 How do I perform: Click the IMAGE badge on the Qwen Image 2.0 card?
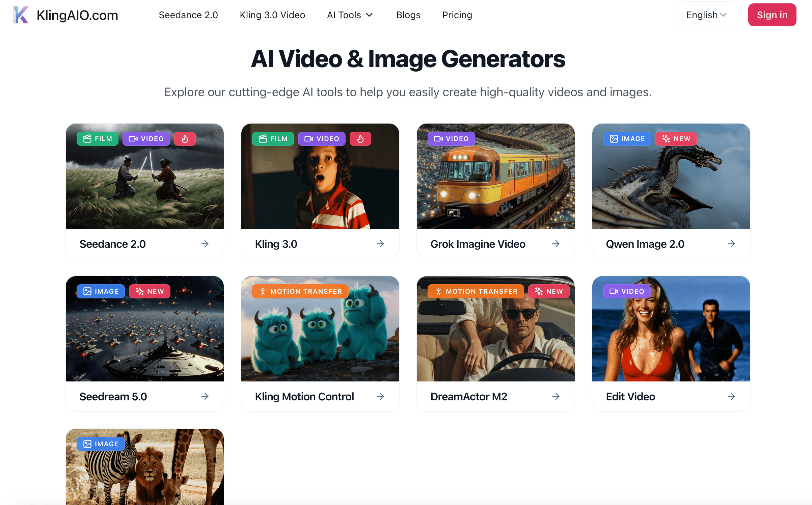627,138
